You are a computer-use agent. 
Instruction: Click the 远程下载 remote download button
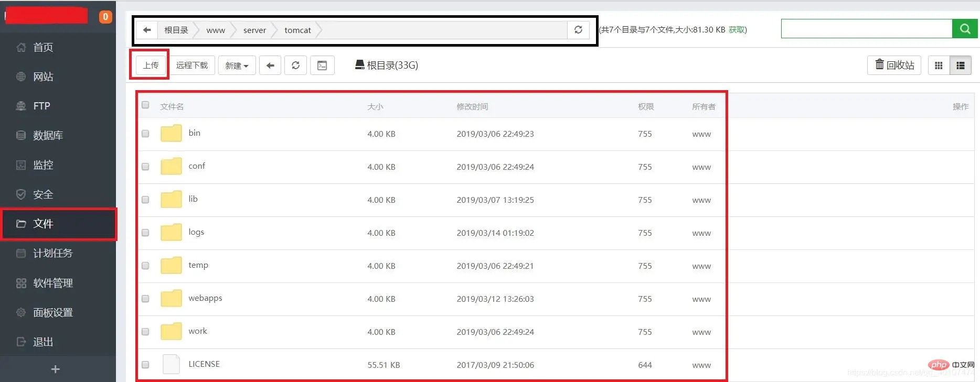(192, 65)
